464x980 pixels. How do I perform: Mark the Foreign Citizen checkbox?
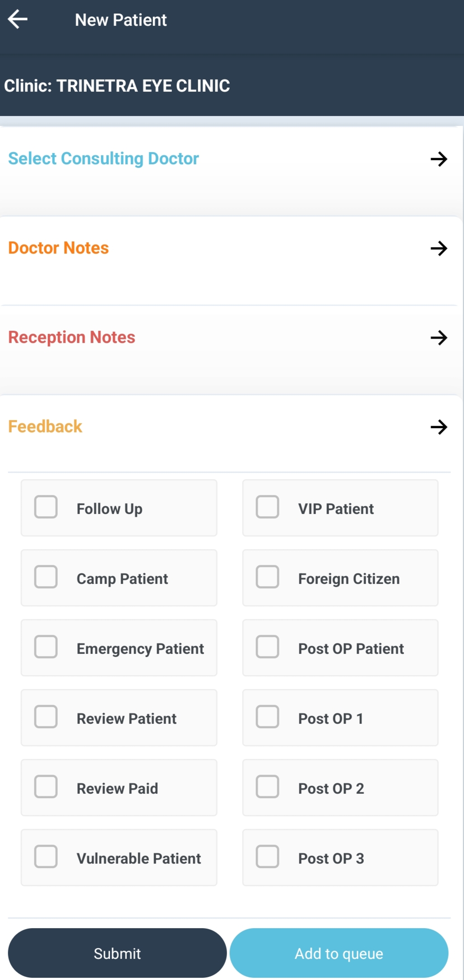[267, 577]
